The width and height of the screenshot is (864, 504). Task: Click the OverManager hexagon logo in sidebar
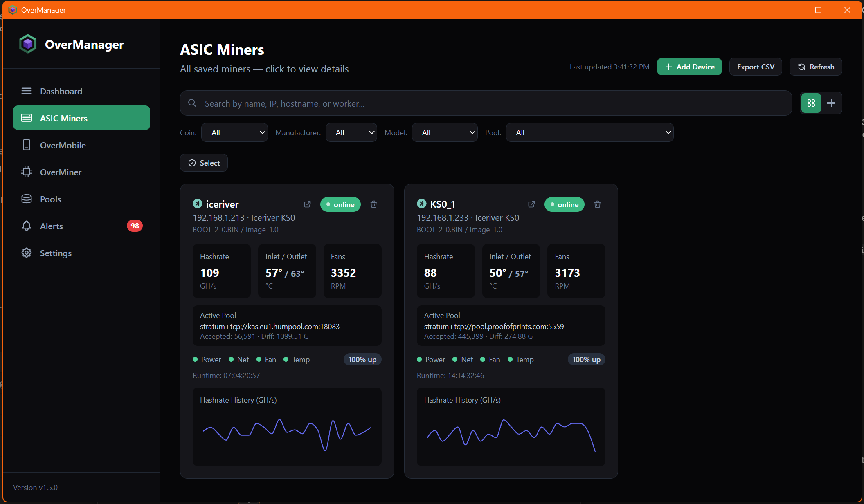28,44
